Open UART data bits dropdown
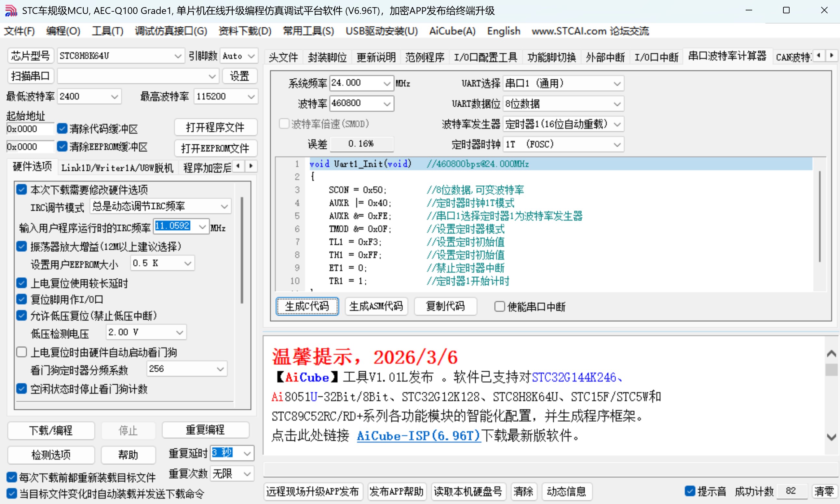This screenshot has width=840, height=504. point(563,104)
